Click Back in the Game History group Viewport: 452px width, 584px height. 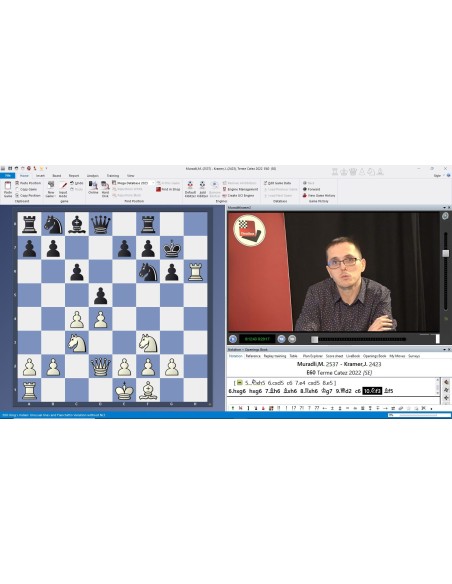coord(309,183)
